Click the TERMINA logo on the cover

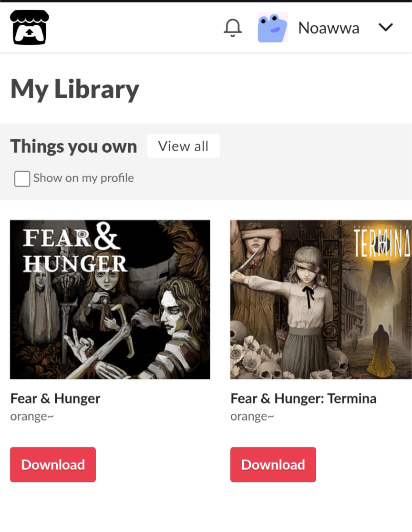[x=382, y=242]
